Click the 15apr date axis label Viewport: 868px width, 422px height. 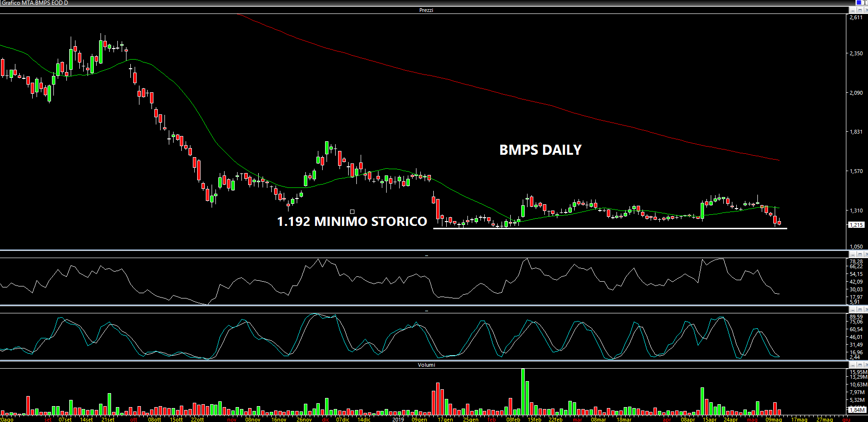(709, 419)
